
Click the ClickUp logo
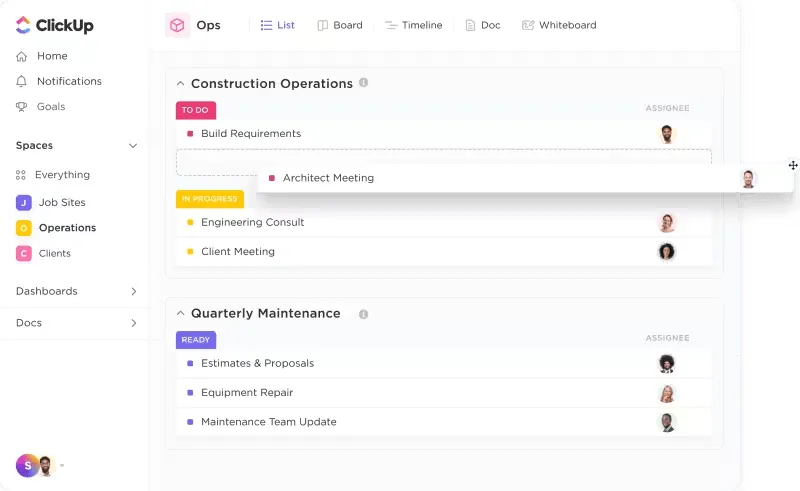55,25
